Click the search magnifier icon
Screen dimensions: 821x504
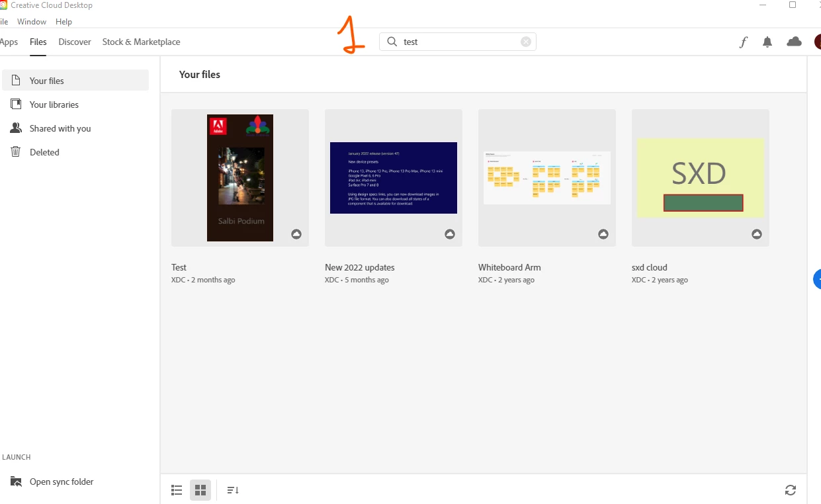coord(392,42)
